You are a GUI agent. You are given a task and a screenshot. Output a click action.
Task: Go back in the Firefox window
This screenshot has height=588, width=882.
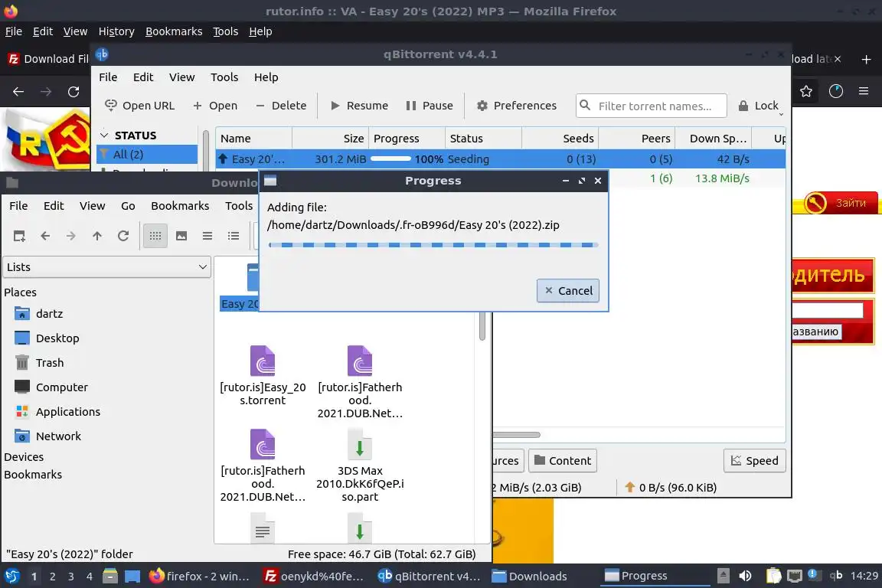(x=18, y=92)
